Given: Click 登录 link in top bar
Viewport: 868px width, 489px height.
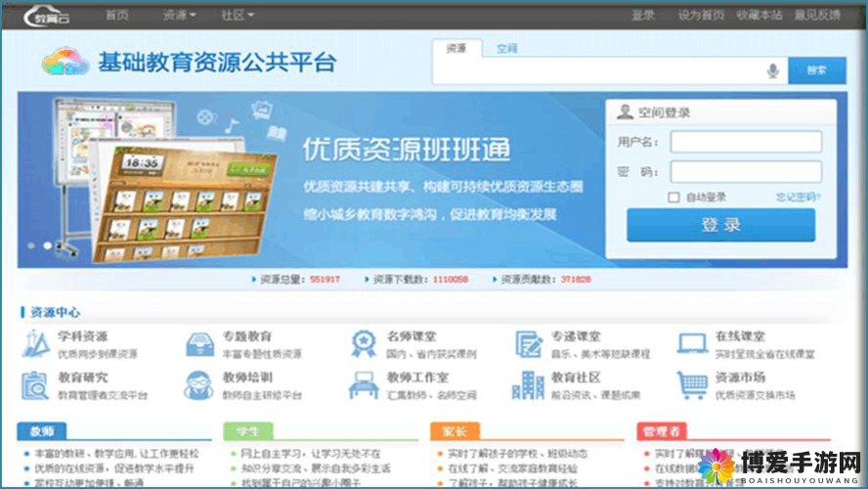Looking at the screenshot, I should tap(643, 15).
